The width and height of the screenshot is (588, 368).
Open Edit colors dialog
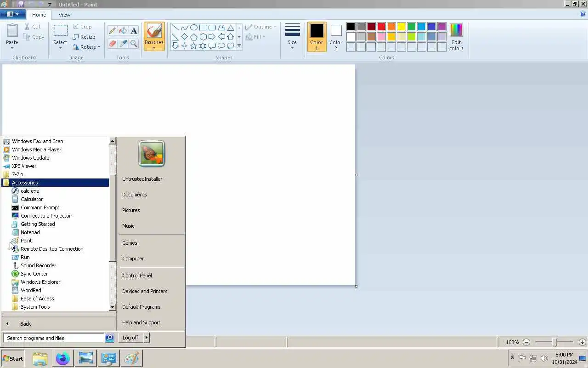tap(456, 37)
